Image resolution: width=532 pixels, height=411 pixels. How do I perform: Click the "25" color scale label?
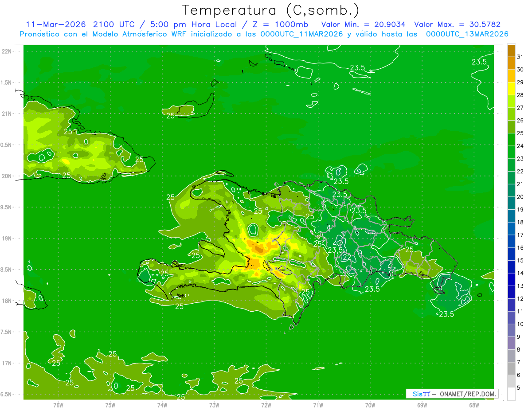(520, 133)
